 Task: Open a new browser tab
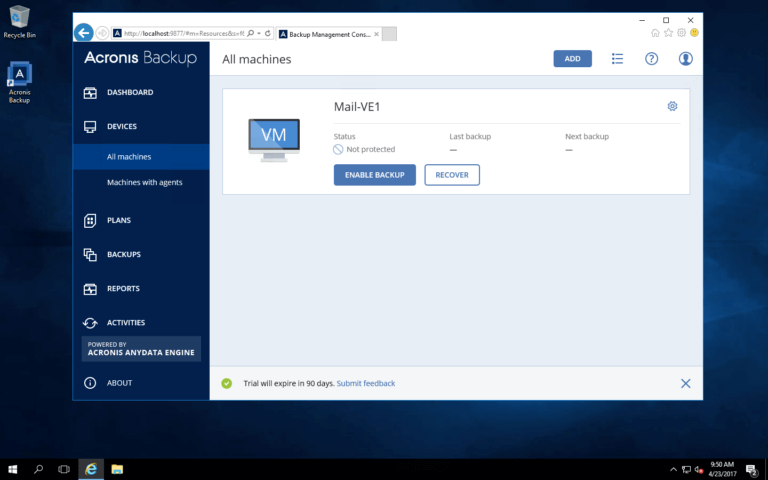[389, 34]
